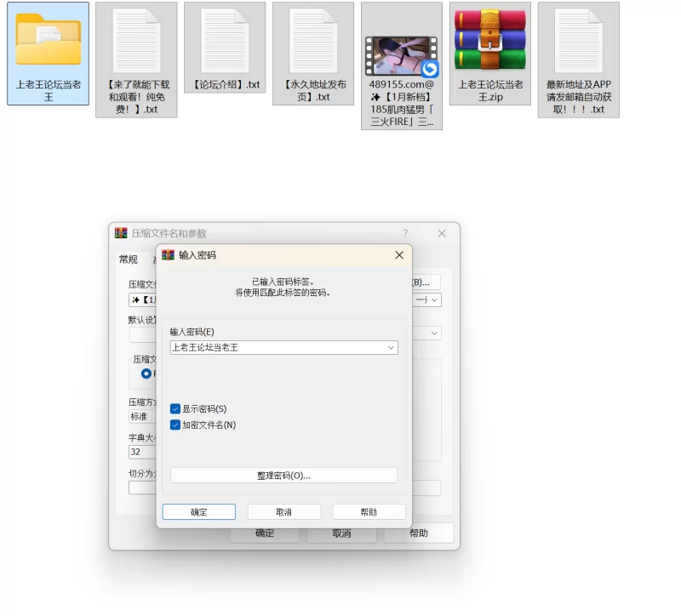This screenshot has height=616, width=681.
Task: Close the 输入密码 dialog
Action: click(x=399, y=255)
